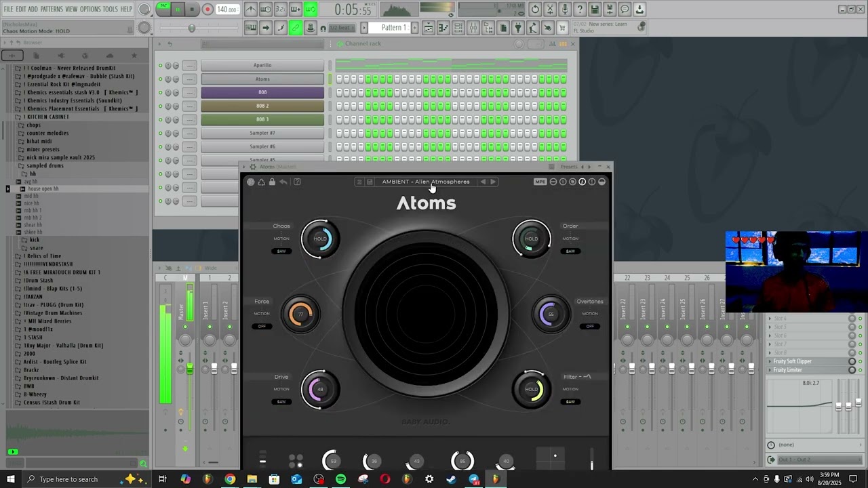Select the Atoms channel button
The image size is (868, 488).
click(262, 79)
